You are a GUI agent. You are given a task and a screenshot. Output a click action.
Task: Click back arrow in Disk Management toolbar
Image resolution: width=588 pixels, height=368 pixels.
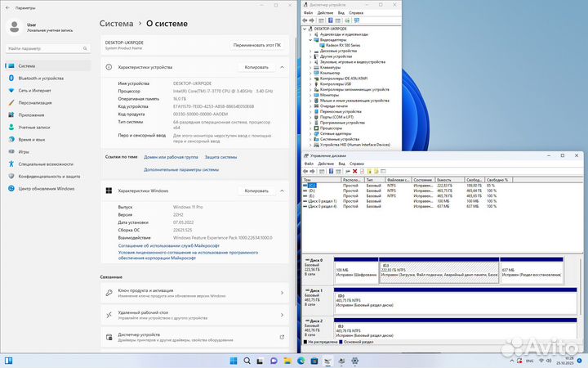[305, 171]
